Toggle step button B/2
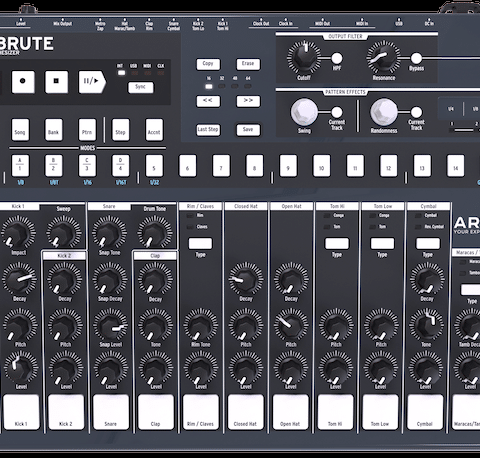The image size is (480, 458). coord(54,166)
